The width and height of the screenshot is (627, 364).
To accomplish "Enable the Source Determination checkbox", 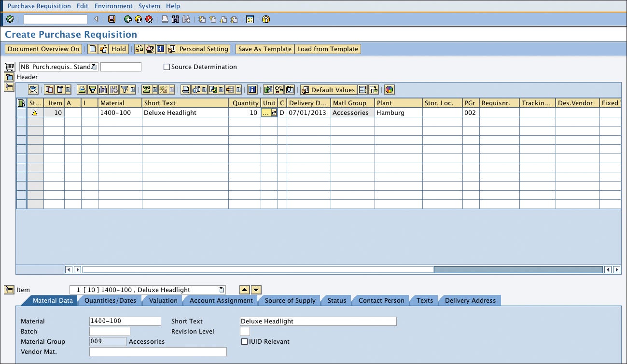I will pos(167,67).
